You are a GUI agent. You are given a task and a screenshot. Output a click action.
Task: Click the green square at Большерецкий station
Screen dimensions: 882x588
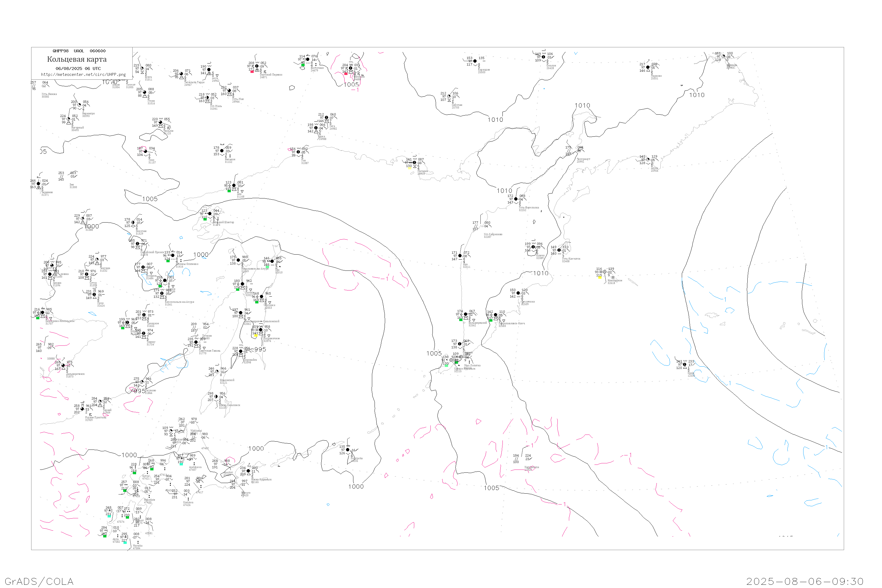(461, 320)
